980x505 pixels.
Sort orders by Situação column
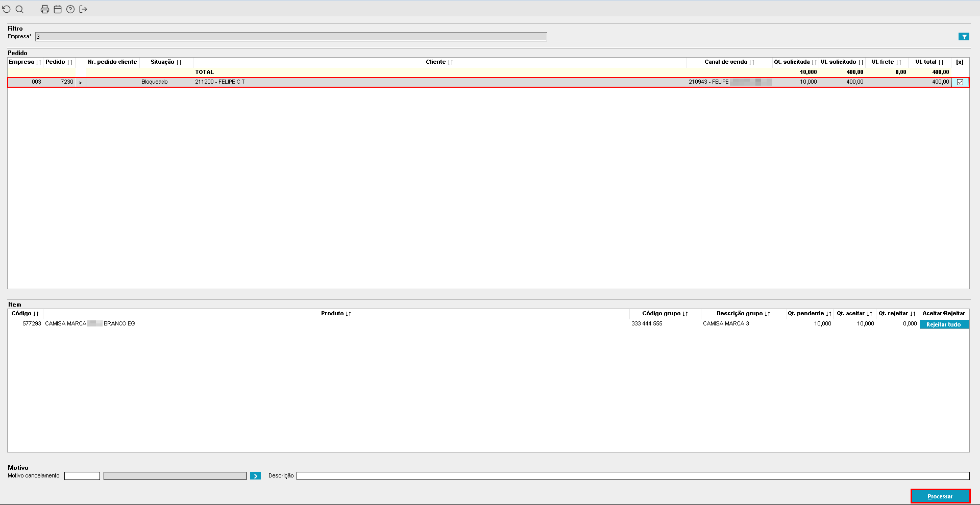[x=166, y=62]
